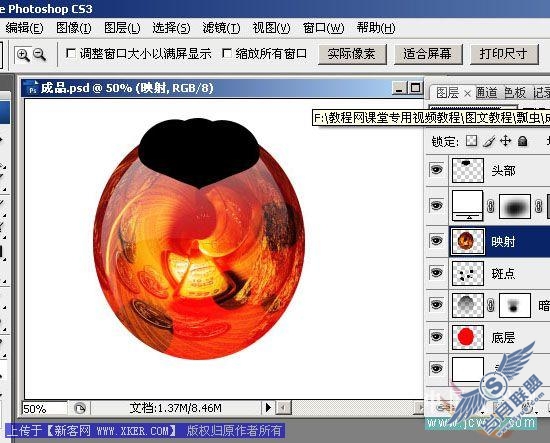Screen dimensions: 550x443
Task: Click the lock position move icon
Action: (x=505, y=141)
